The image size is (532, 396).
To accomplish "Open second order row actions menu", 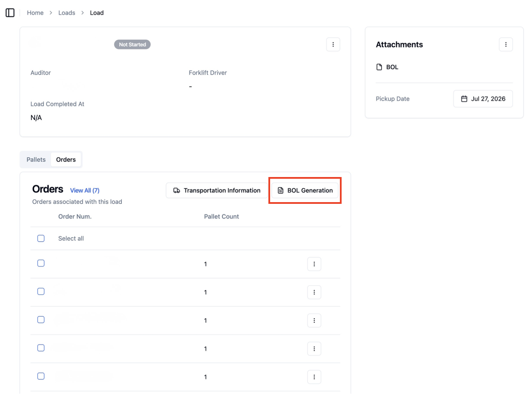I will click(314, 292).
